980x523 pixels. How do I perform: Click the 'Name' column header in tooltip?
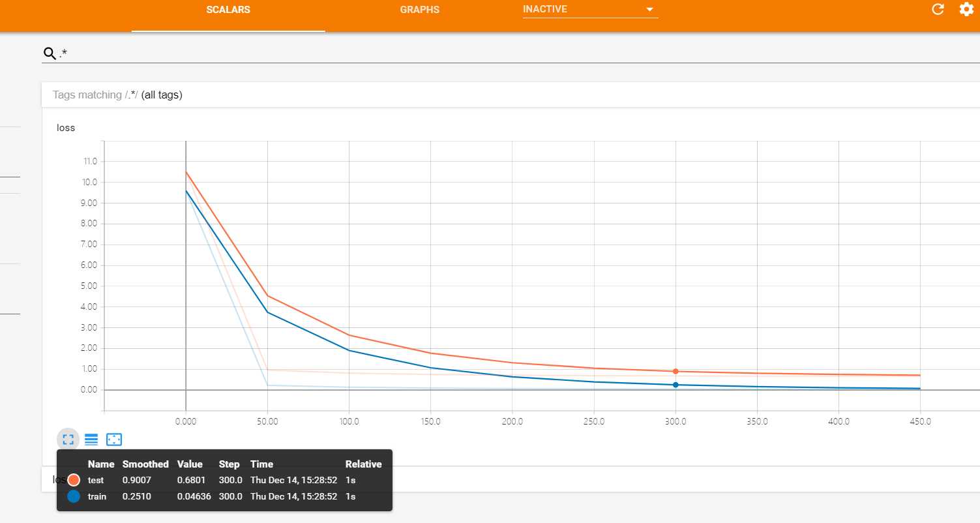pos(101,464)
